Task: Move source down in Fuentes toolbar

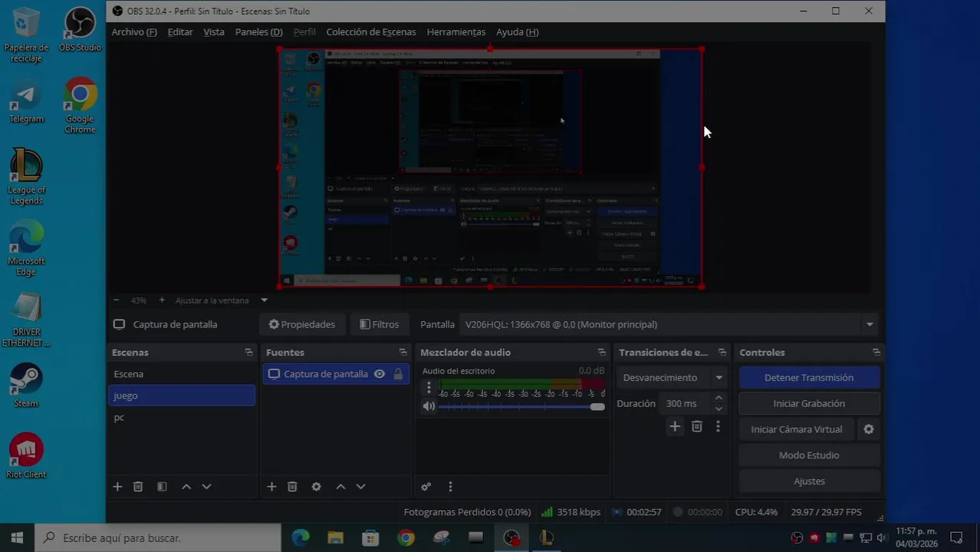Action: (x=360, y=487)
